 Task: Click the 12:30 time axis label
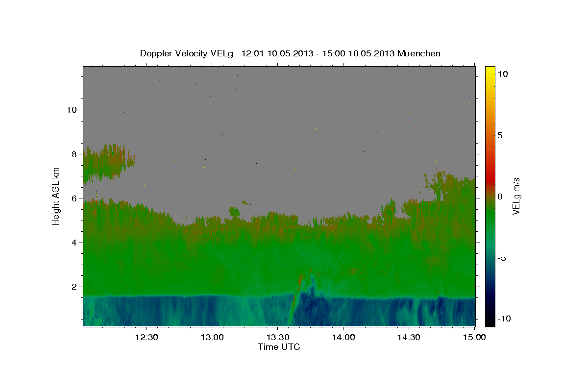tap(147, 337)
